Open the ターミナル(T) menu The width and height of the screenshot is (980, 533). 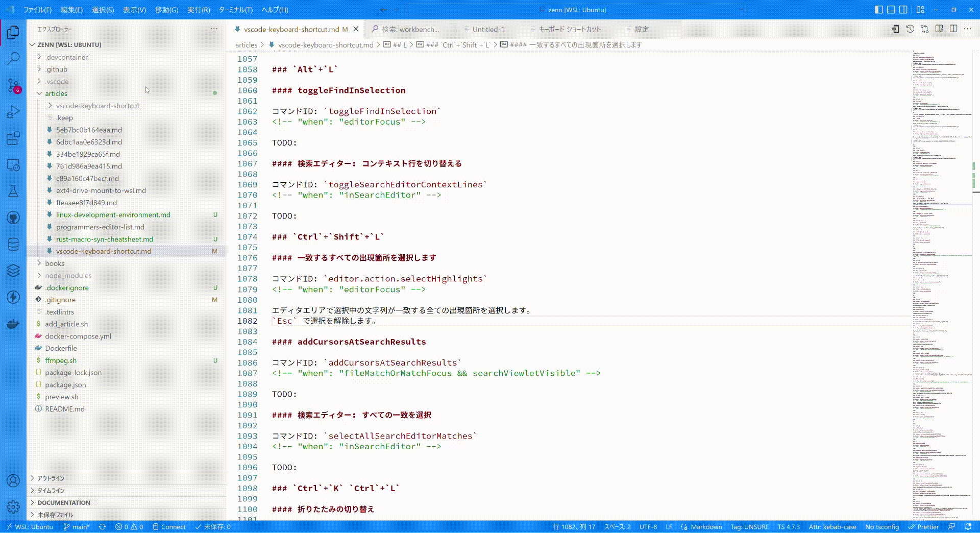tap(236, 10)
